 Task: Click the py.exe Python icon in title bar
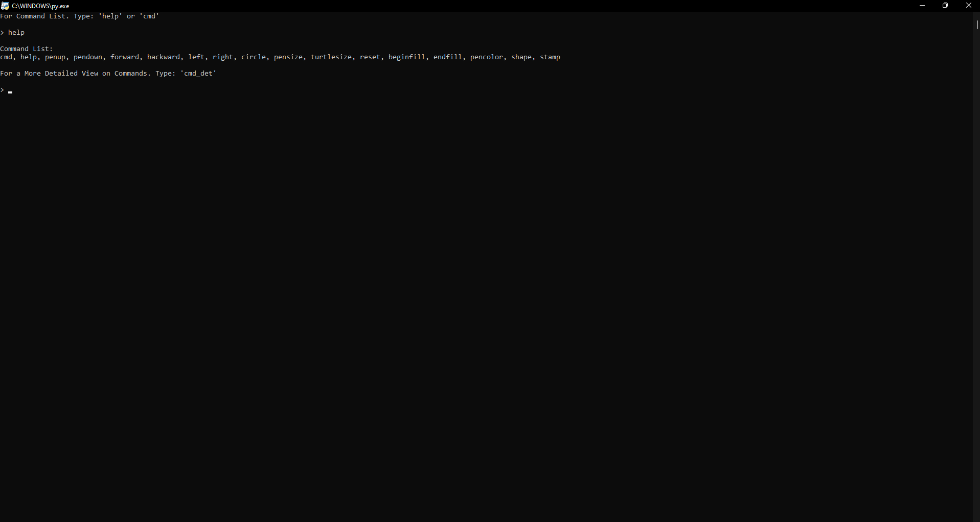(5, 6)
